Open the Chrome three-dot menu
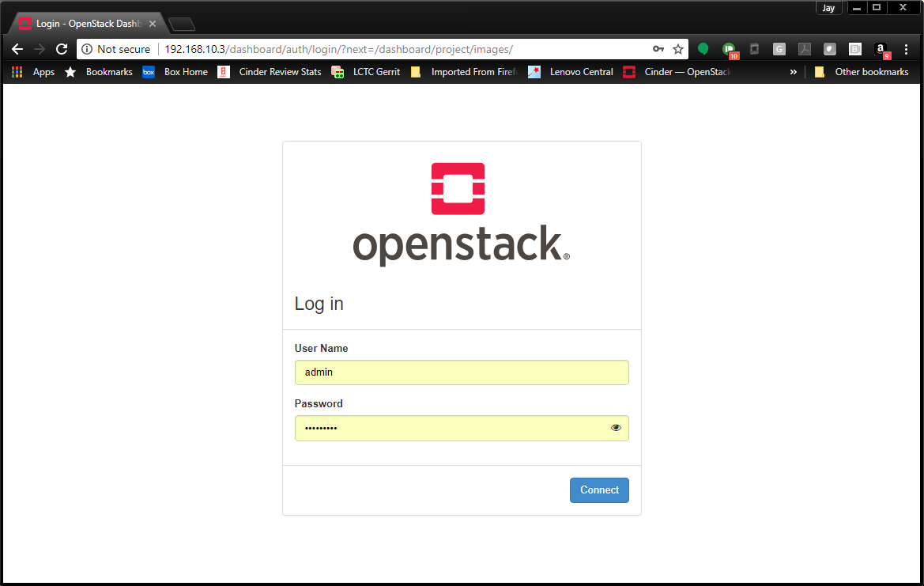924x586 pixels. [906, 49]
